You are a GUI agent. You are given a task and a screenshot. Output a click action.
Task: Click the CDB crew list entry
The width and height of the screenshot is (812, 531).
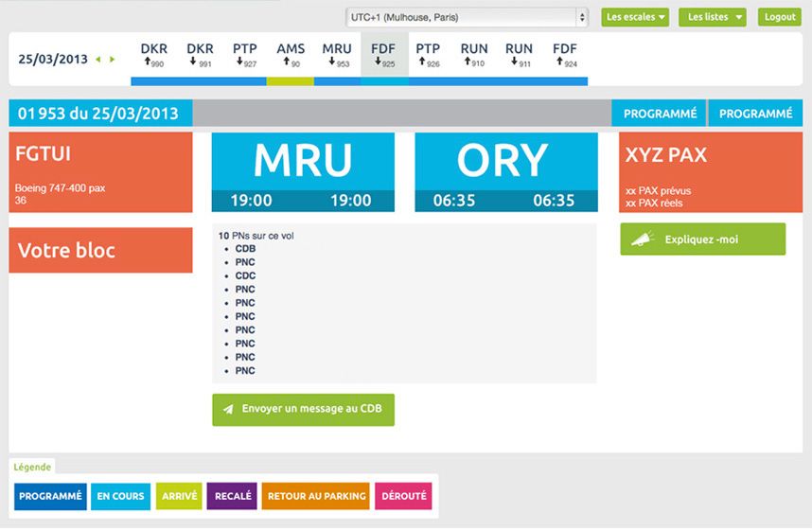coord(245,249)
